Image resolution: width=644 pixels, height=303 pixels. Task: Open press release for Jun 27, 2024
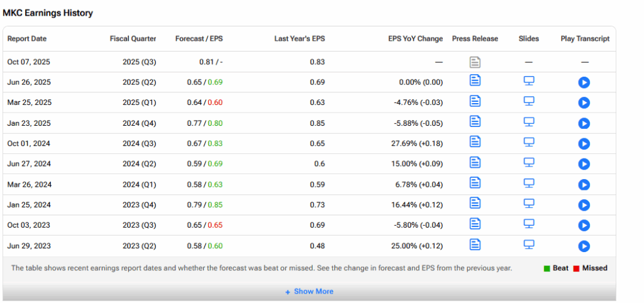pos(475,163)
